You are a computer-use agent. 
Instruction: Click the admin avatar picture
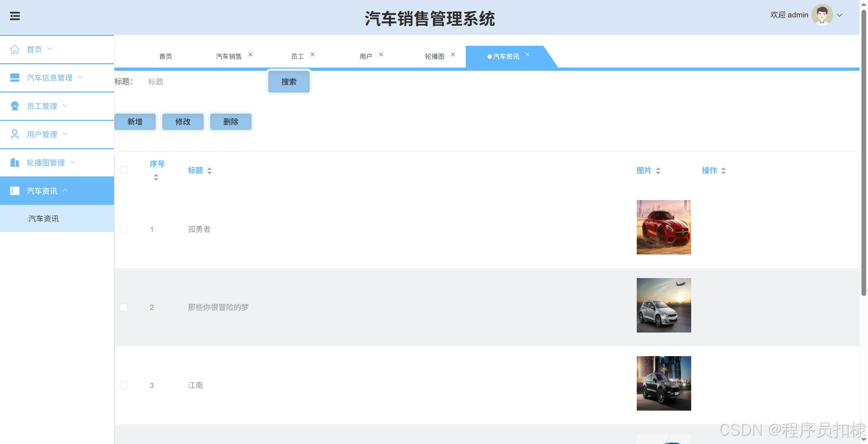tap(822, 15)
